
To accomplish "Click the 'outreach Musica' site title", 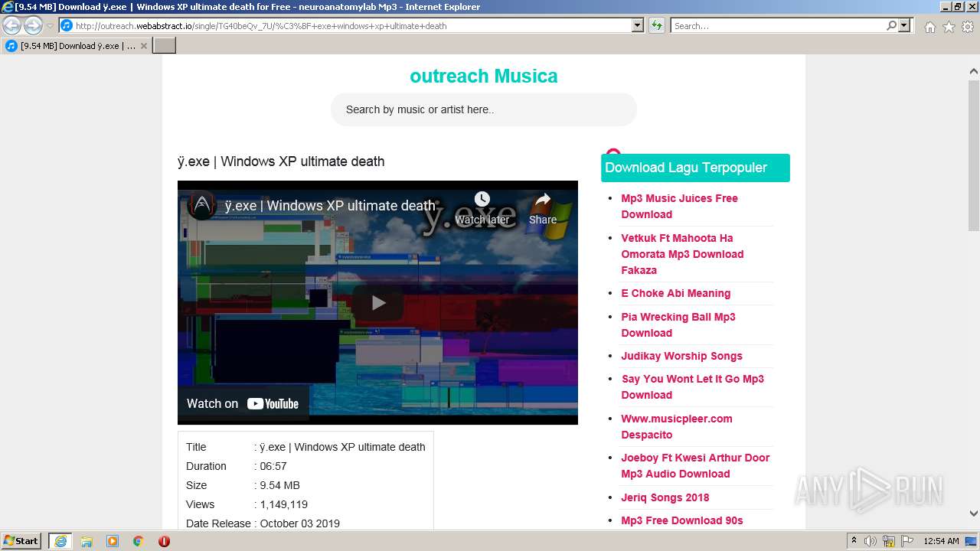I will point(484,76).
